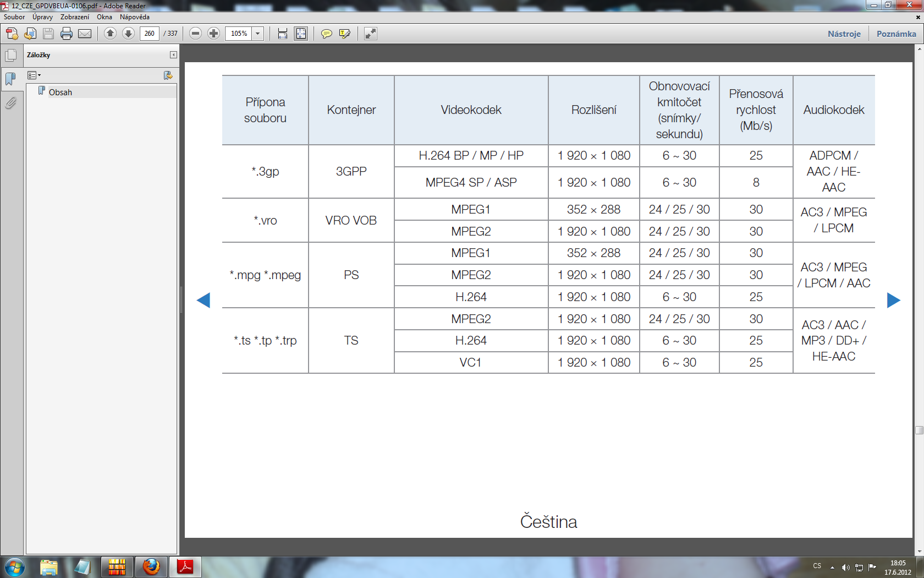This screenshot has height=578, width=924.
Task: Click the "*.3gp" file extension cell
Action: click(x=265, y=171)
